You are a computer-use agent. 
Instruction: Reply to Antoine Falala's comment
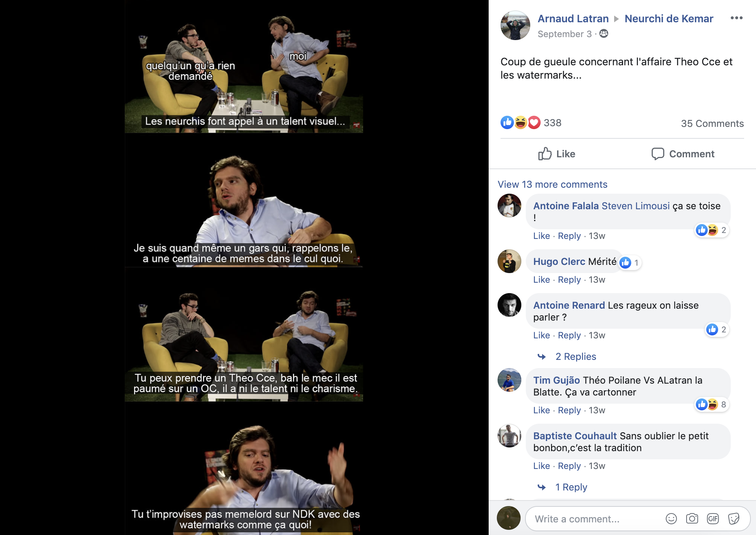pyautogui.click(x=569, y=236)
